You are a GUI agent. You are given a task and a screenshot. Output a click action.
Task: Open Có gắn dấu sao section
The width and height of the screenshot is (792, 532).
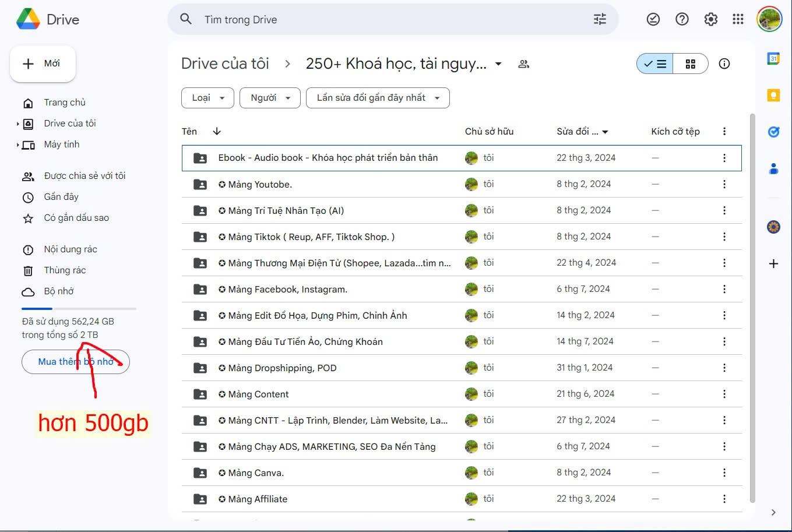point(76,217)
